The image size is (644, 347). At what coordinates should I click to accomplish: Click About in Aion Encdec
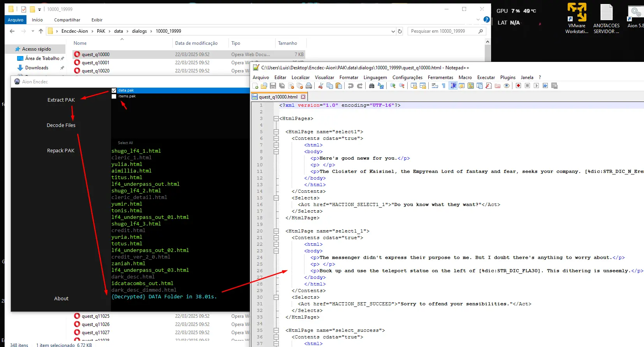point(61,299)
